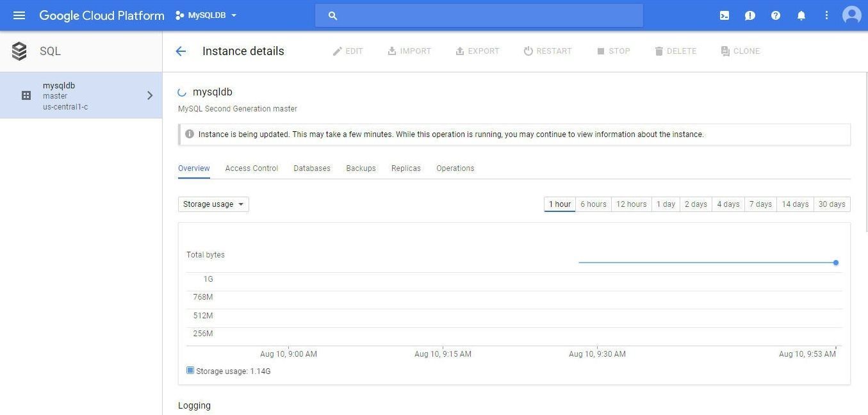868x415 pixels.
Task: Switch to the Backups tab
Action: pyautogui.click(x=361, y=168)
